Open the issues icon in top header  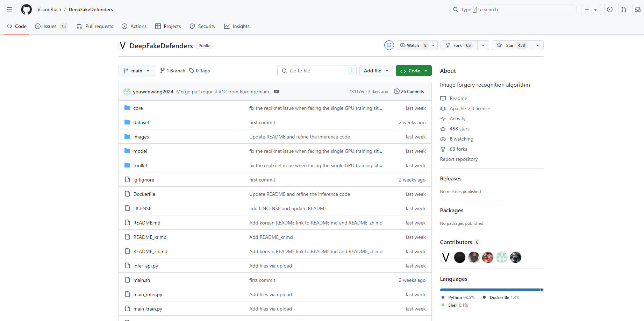610,9
